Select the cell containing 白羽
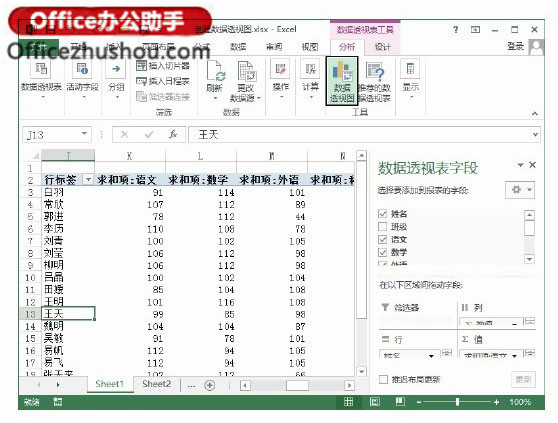Image resolution: width=558 pixels, height=423 pixels. (x=68, y=192)
